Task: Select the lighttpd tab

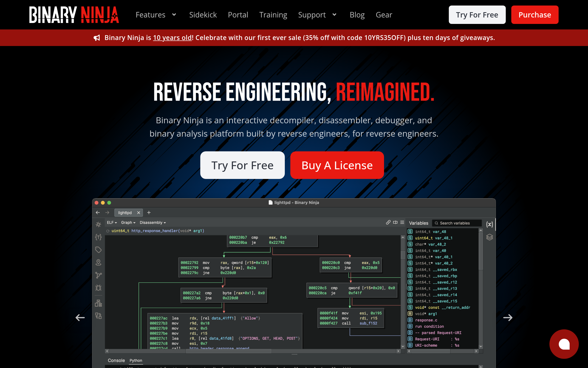Action: click(x=129, y=213)
